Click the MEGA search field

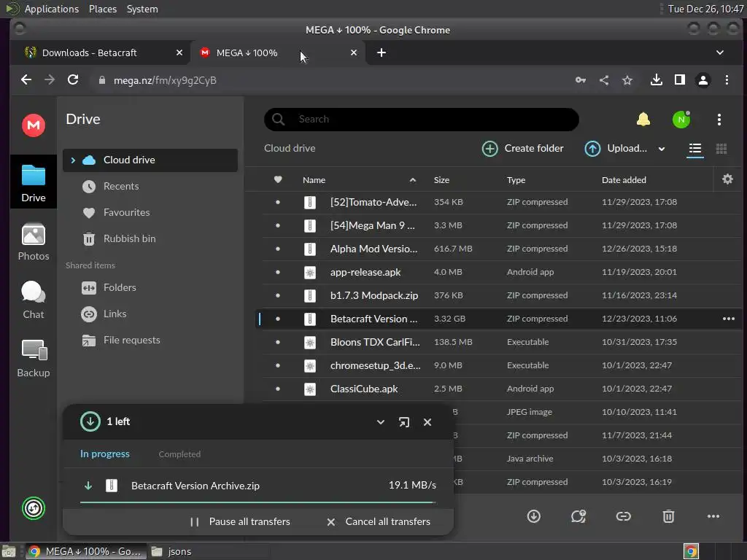(421, 119)
